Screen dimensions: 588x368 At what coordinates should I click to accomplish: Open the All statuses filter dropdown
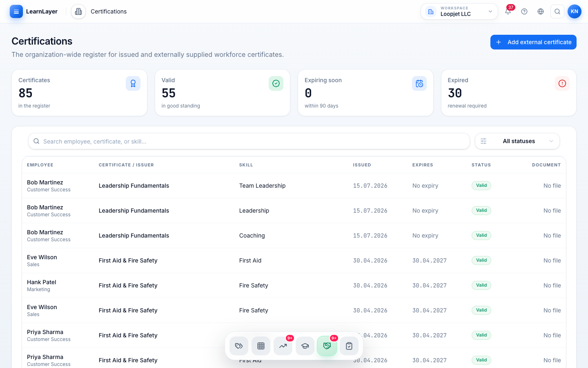point(517,141)
